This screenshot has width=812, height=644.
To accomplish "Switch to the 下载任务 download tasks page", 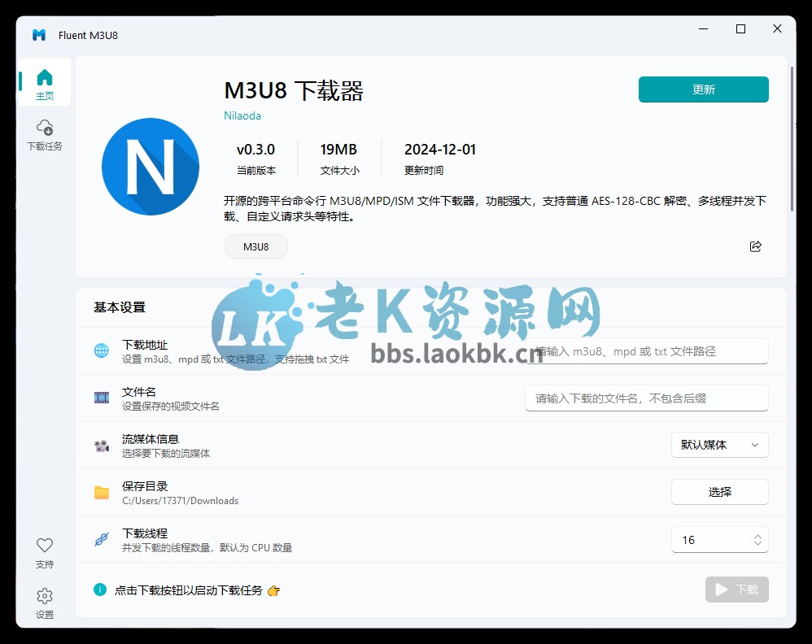I will 45,135.
